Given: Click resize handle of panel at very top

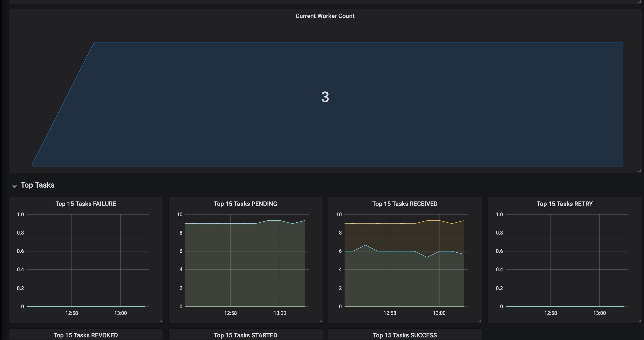Looking at the screenshot, I should (x=640, y=1).
